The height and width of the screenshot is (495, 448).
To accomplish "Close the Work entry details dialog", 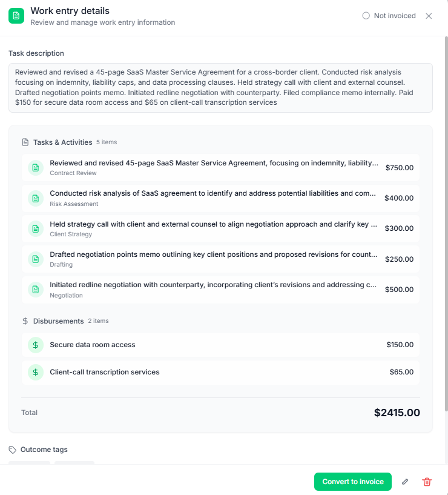I will (x=429, y=16).
